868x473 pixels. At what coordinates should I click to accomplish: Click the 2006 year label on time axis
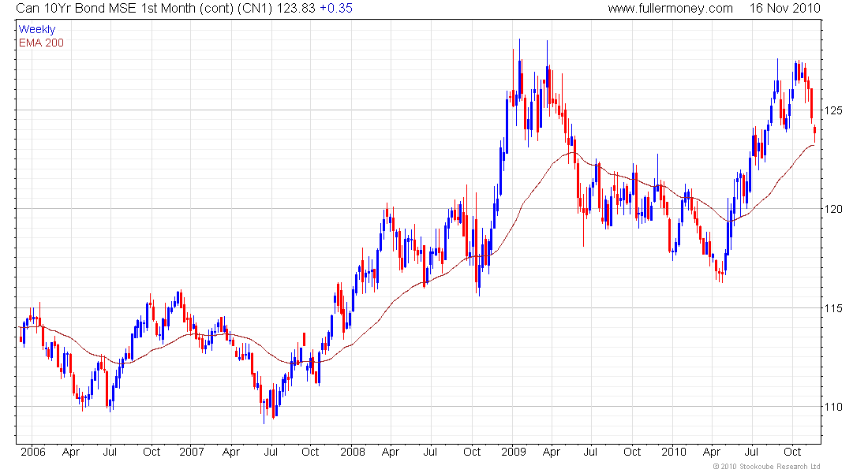click(32, 453)
